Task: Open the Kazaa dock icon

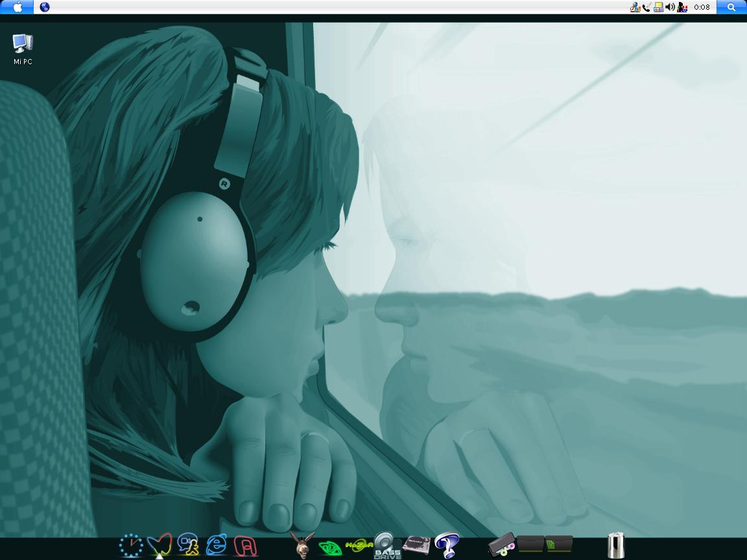Action: coord(358,545)
